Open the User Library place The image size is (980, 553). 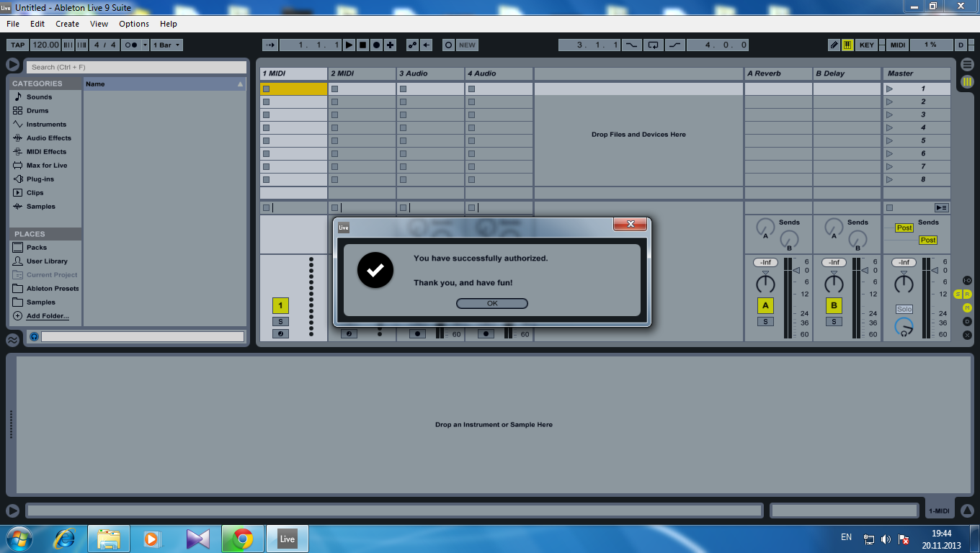coord(47,261)
